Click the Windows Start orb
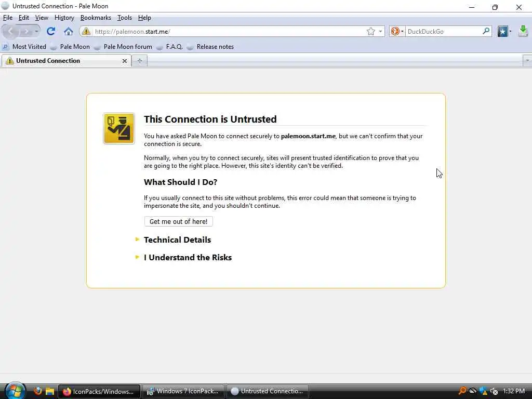This screenshot has height=399, width=532. [x=15, y=390]
